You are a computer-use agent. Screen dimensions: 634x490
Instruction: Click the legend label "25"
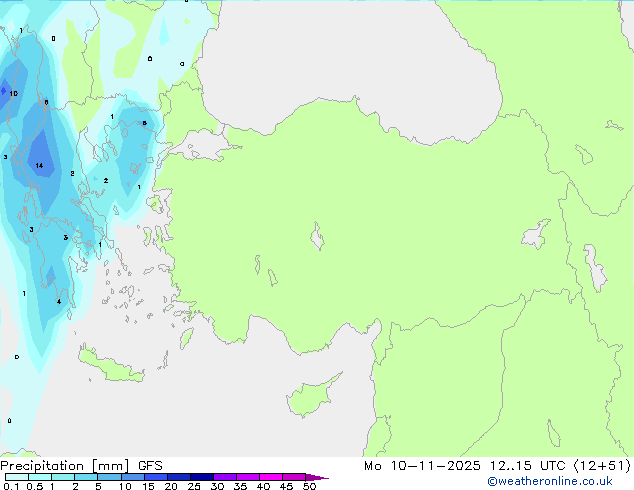[x=194, y=486]
